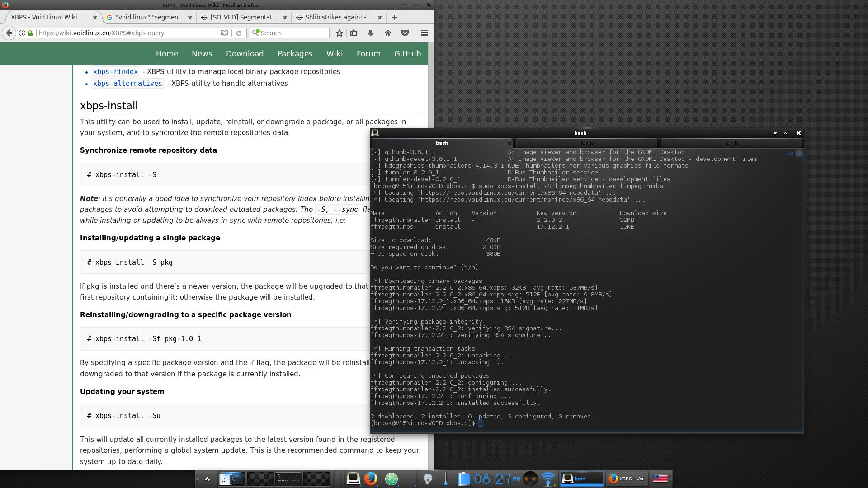Viewport: 868px width, 488px height.
Task: Switch to the "void linux" Google search tab
Action: pos(149,18)
